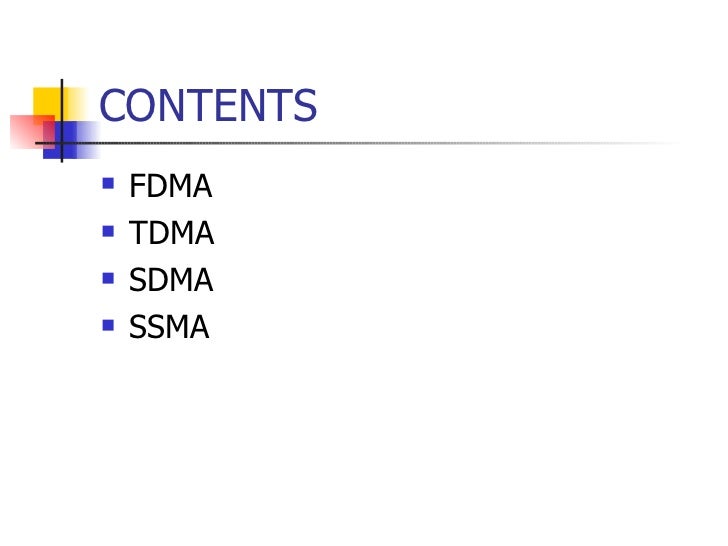Screen dimensions: 728x546
Task: Click the blue square bullet beside SDMA
Action: coord(108,278)
